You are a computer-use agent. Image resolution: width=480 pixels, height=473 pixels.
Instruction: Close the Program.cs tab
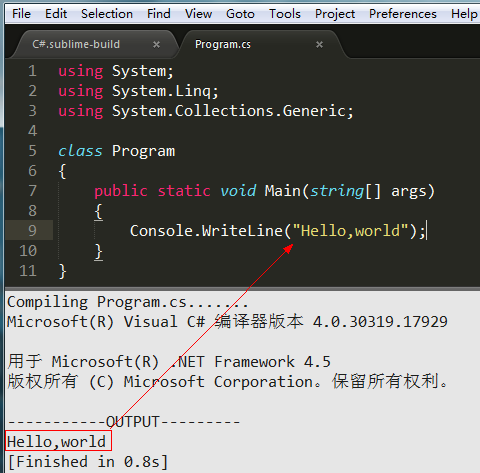(x=319, y=44)
